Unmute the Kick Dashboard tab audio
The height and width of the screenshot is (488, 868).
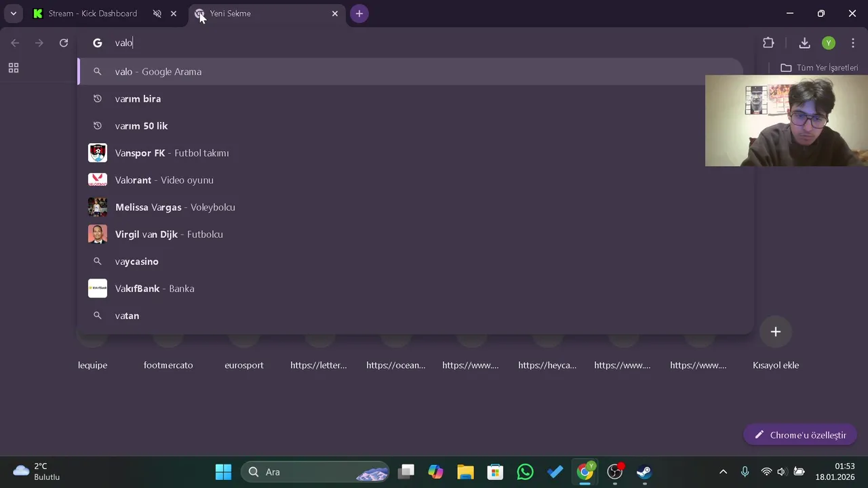pyautogui.click(x=157, y=14)
